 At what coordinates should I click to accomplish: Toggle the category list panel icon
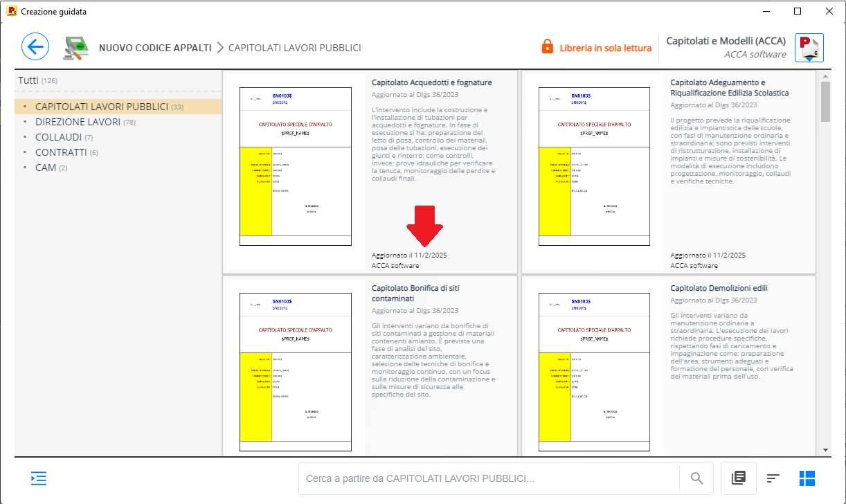click(39, 478)
